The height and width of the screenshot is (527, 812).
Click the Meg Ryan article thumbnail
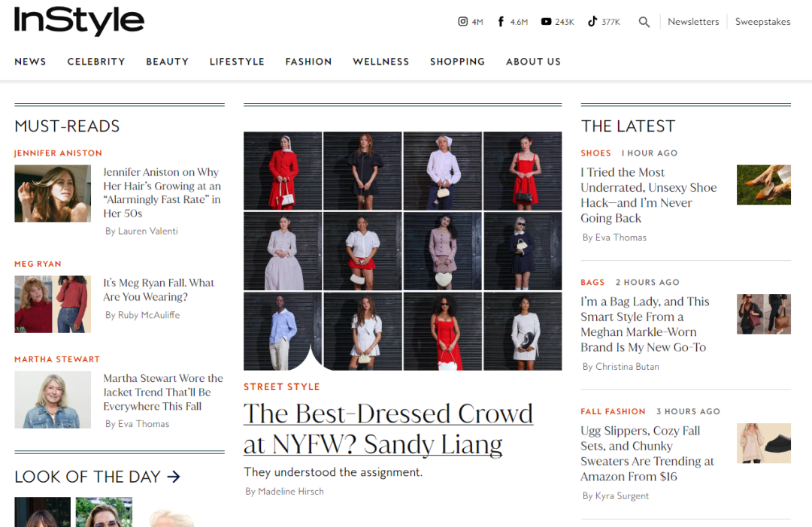pyautogui.click(x=53, y=304)
